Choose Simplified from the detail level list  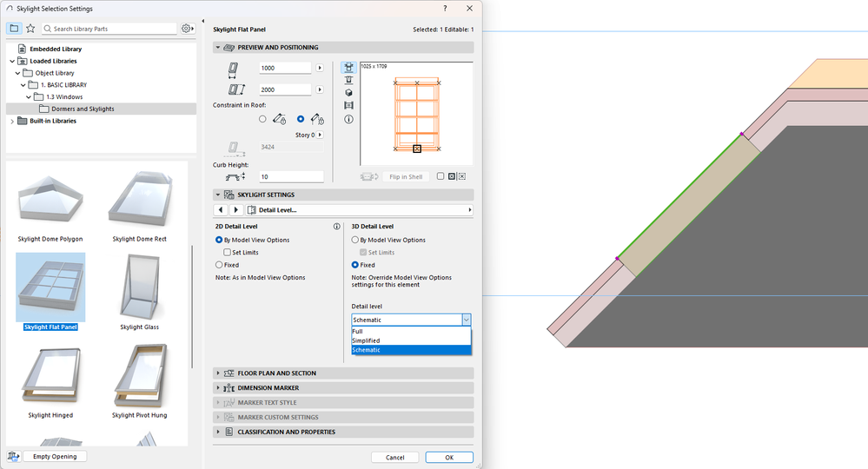[x=367, y=340]
